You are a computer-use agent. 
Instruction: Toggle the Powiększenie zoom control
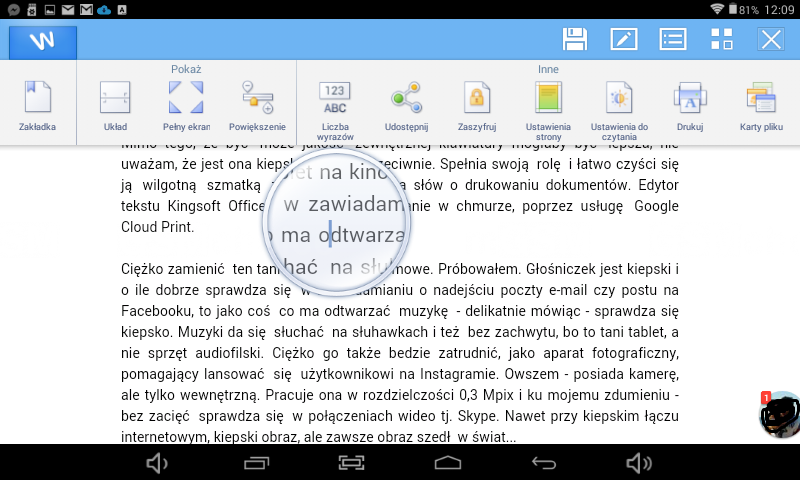257,105
